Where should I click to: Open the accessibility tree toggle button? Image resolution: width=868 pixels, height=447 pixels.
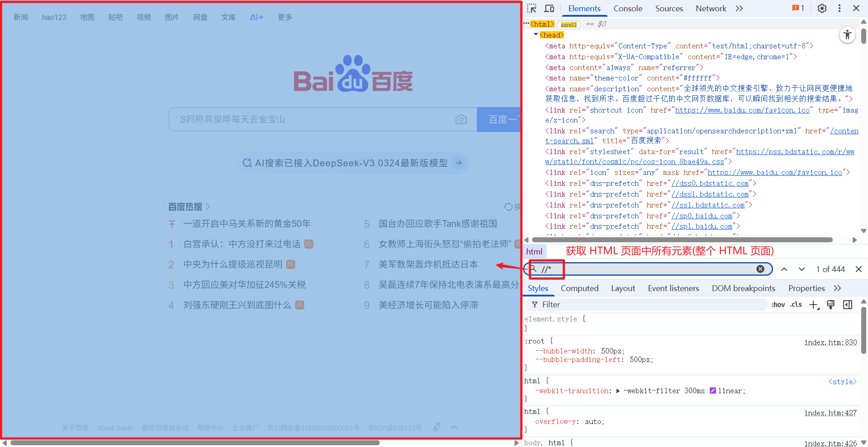pos(848,35)
